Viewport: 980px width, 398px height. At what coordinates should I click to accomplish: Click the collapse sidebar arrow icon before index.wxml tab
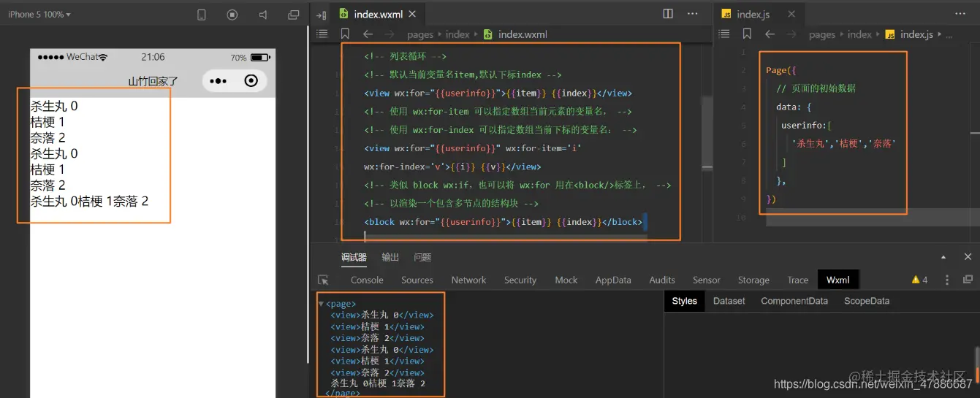click(321, 15)
